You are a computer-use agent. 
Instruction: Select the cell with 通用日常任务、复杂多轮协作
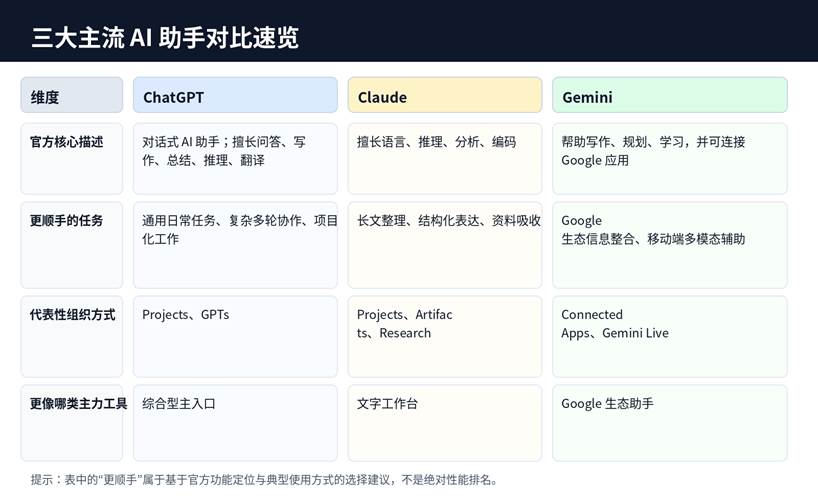click(235, 244)
